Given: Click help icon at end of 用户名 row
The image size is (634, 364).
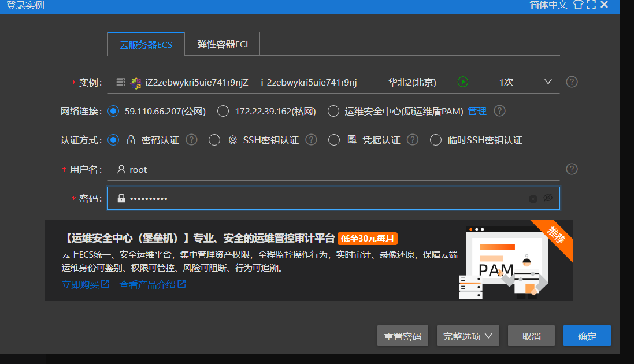Looking at the screenshot, I should click(x=572, y=169).
